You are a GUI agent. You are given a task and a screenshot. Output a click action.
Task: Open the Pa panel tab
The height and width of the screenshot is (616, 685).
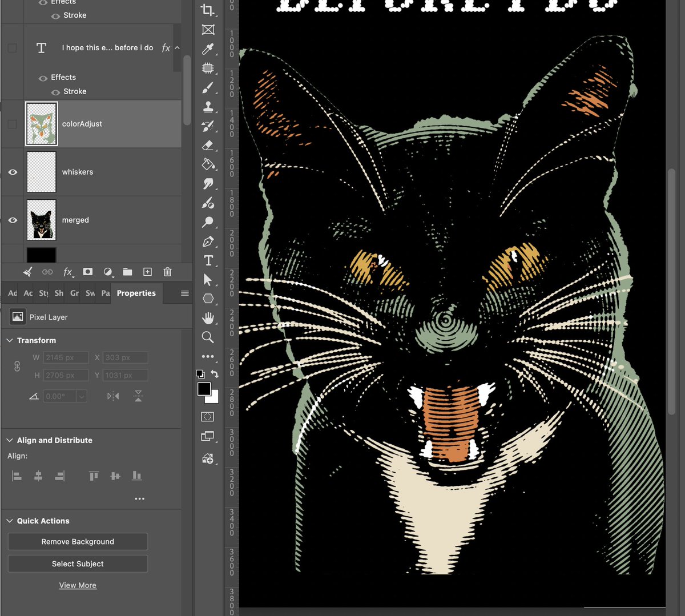click(106, 293)
